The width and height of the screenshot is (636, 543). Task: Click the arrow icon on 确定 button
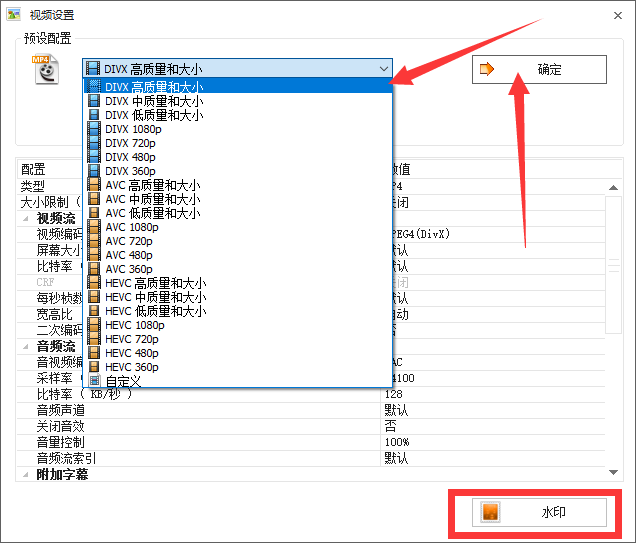click(x=486, y=69)
